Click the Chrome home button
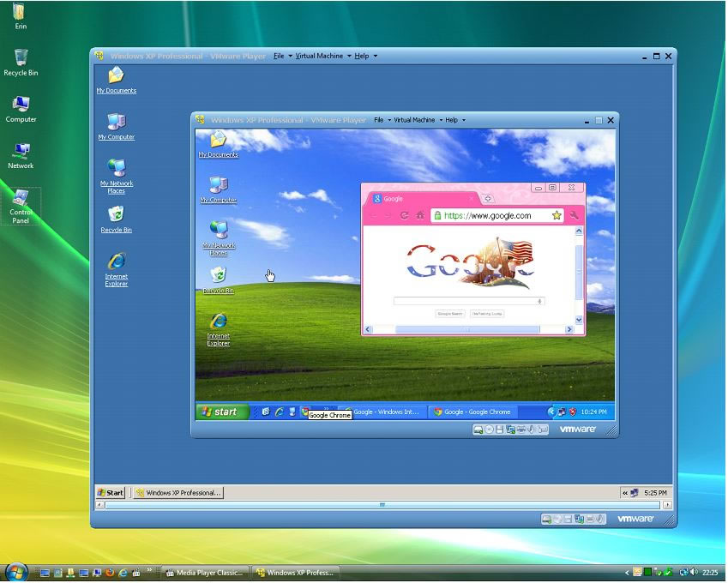728x583 pixels. click(420, 215)
